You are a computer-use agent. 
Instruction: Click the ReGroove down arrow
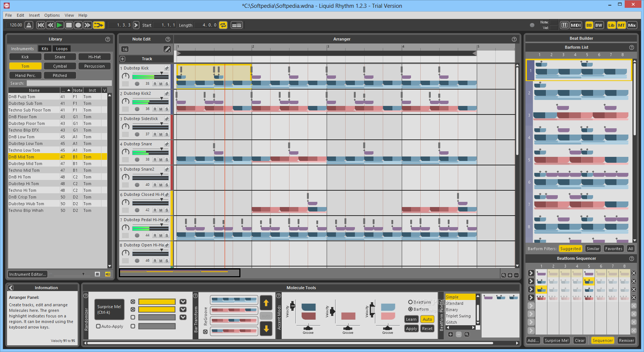(266, 328)
